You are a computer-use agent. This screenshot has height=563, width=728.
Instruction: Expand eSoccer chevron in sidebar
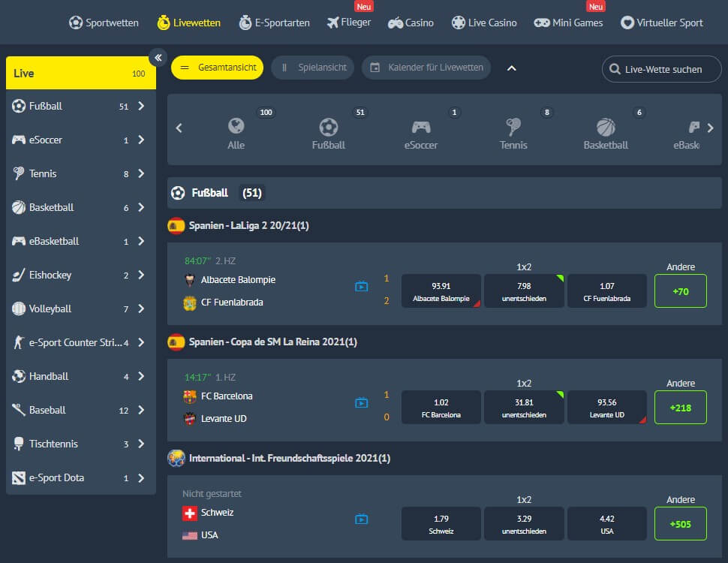[x=141, y=140]
